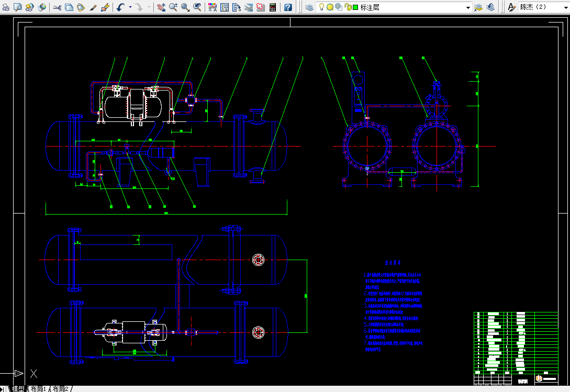Open Plot Preview tool
Viewport: 570px width, 392px height.
[17, 7]
